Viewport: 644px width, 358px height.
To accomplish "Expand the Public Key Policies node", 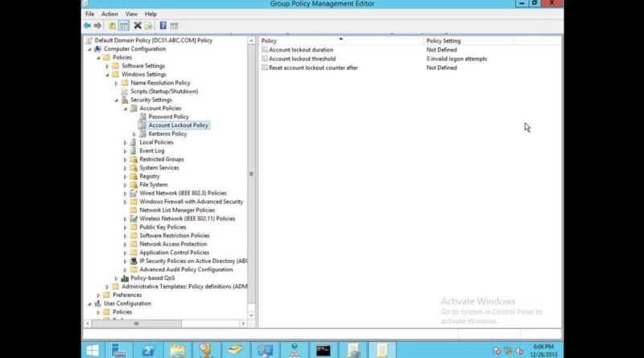I will tap(126, 228).
